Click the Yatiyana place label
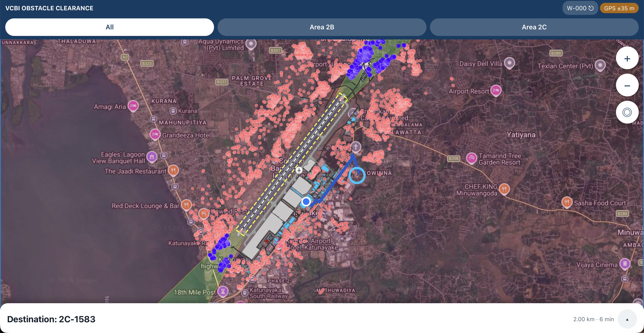The image size is (644, 333). click(521, 135)
